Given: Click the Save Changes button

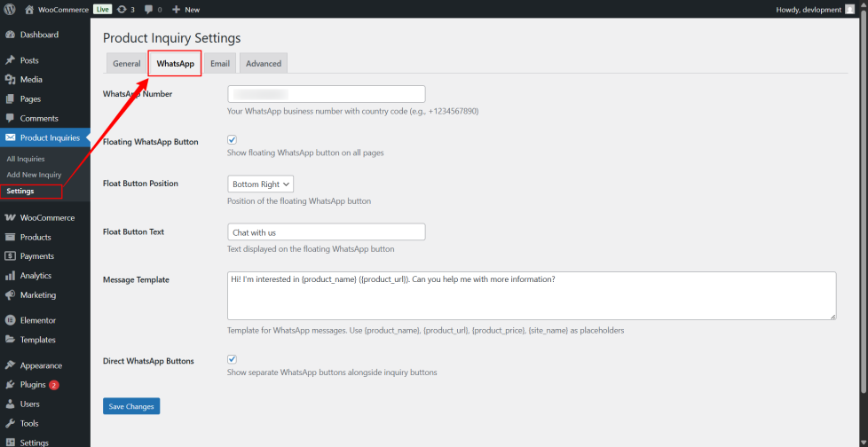Looking at the screenshot, I should [x=131, y=406].
